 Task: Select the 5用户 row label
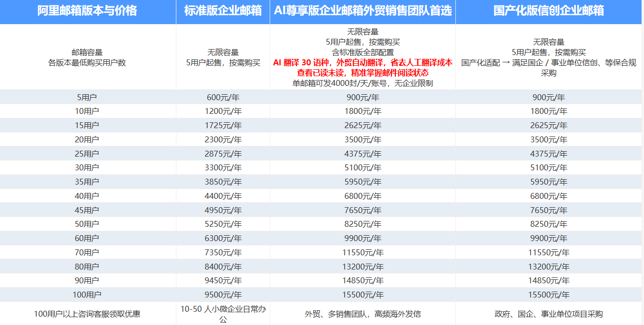click(x=87, y=97)
